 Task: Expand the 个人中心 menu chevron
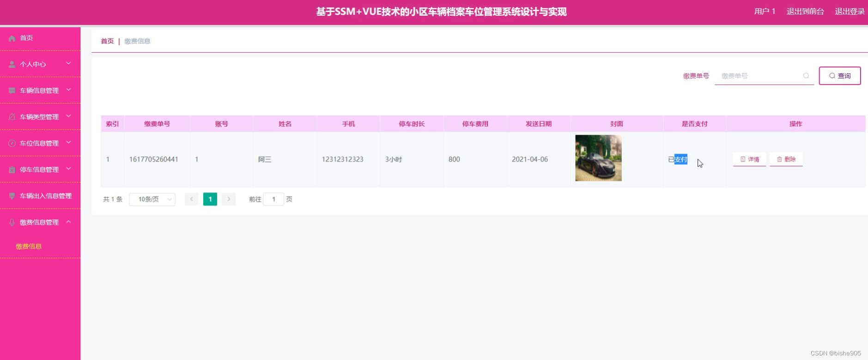click(68, 63)
